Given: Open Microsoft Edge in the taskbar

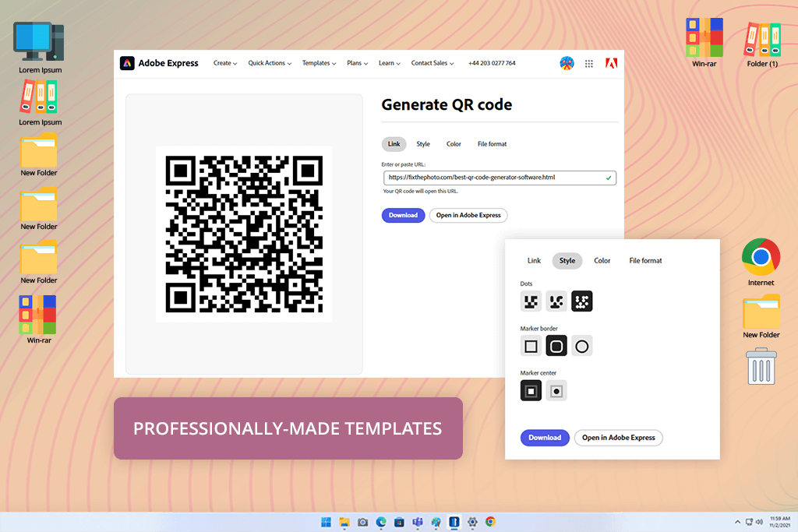Looking at the screenshot, I should (x=380, y=522).
